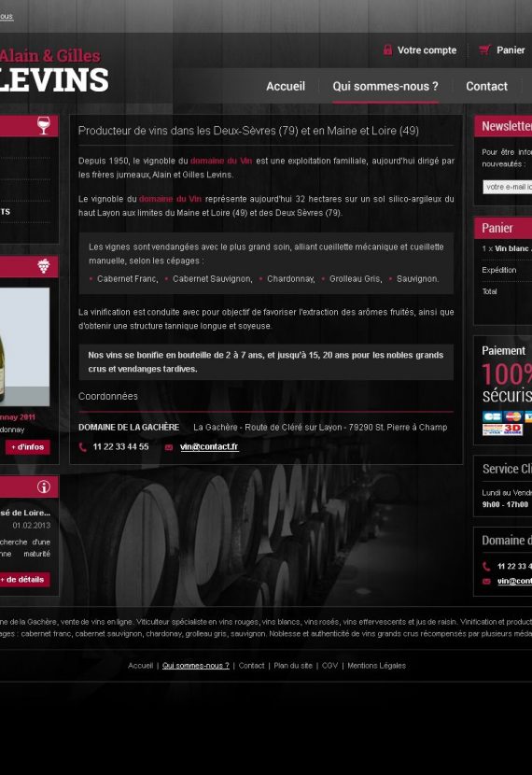Click the 3D Secure payment logo
The width and height of the screenshot is (532, 775).
pyautogui.click(x=502, y=429)
